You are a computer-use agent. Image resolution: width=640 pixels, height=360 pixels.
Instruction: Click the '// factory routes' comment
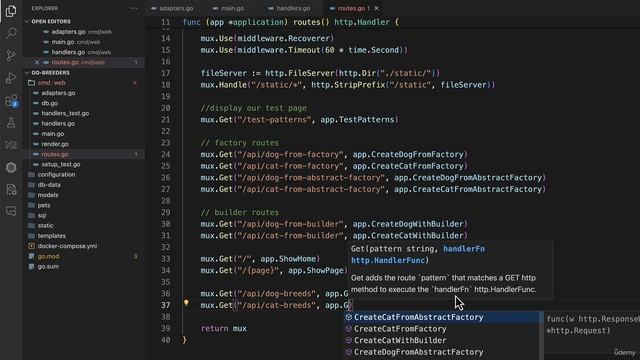240,143
